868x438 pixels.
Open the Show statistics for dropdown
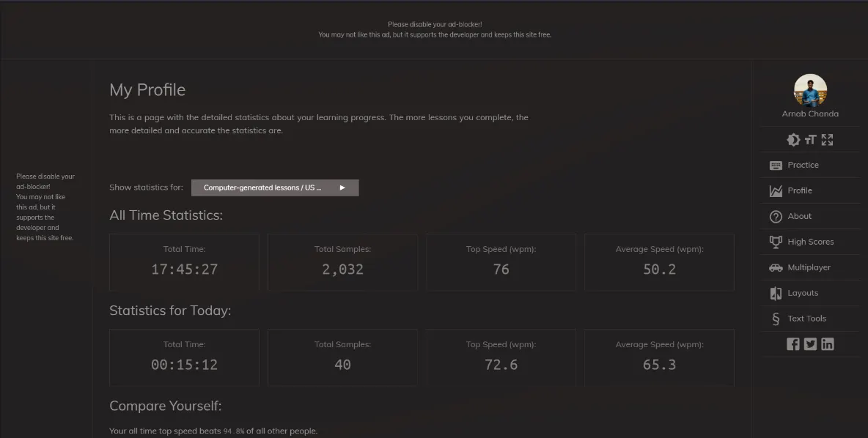coord(275,188)
